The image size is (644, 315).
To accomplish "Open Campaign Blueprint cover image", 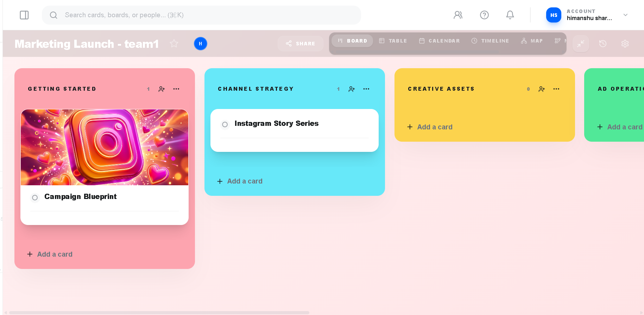I will pyautogui.click(x=105, y=147).
